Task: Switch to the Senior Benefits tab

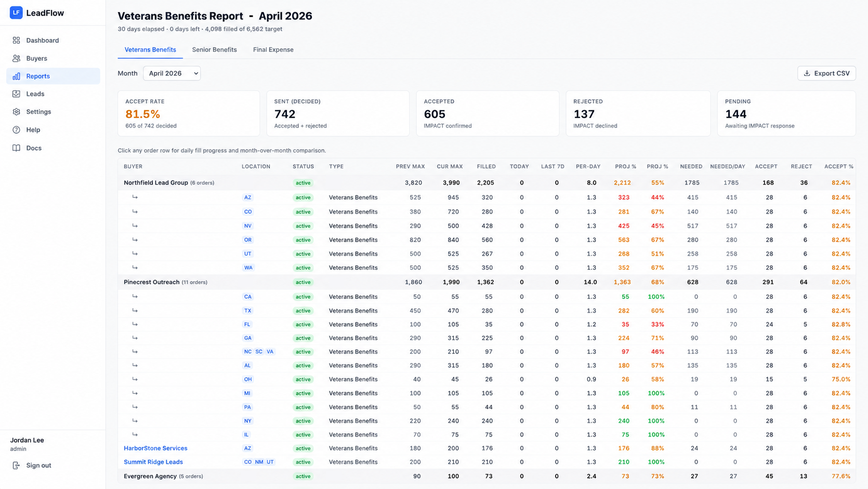Action: pyautogui.click(x=214, y=50)
